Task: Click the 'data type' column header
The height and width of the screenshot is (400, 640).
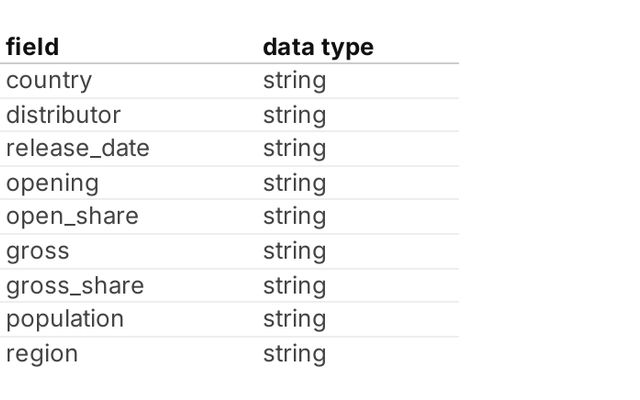Action: 318,47
